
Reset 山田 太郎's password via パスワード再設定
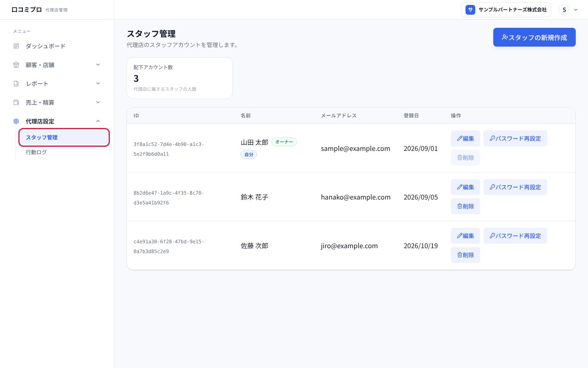515,139
